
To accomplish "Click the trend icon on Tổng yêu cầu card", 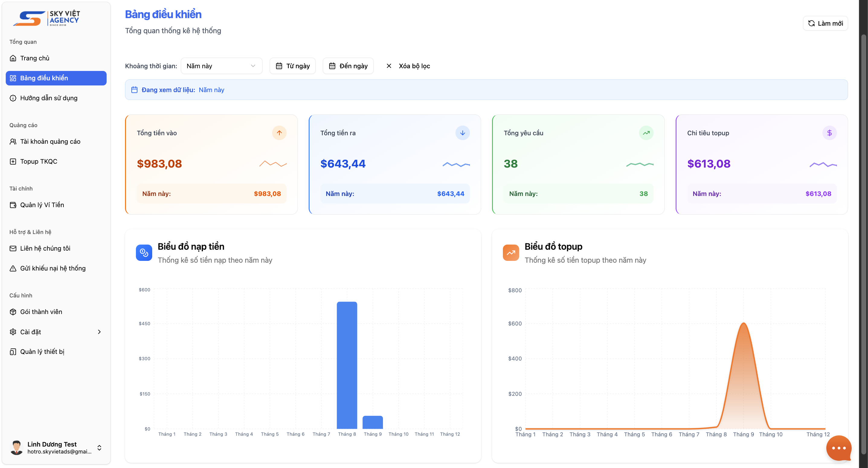I will click(646, 133).
